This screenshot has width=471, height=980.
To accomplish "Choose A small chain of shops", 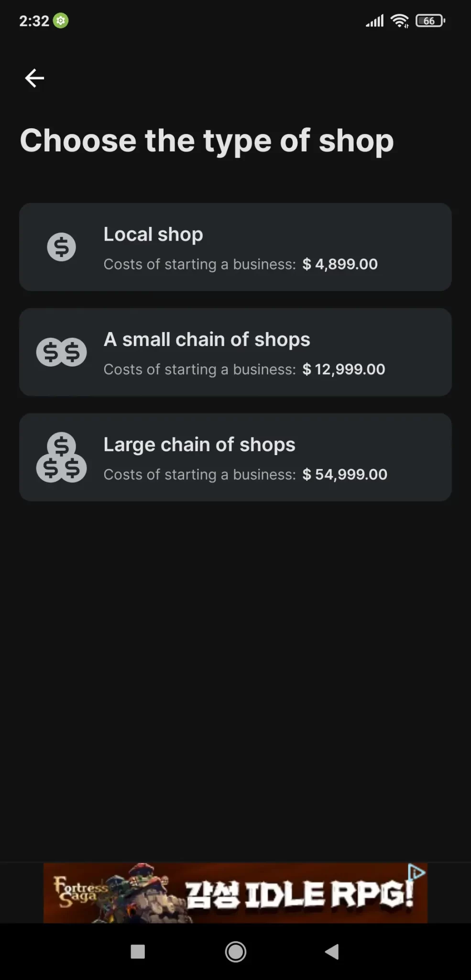I will 207,340.
